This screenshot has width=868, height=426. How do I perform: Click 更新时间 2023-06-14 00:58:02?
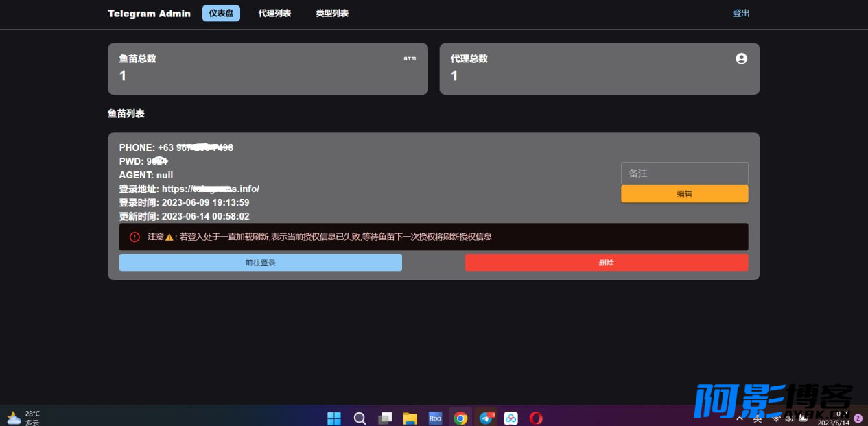185,216
